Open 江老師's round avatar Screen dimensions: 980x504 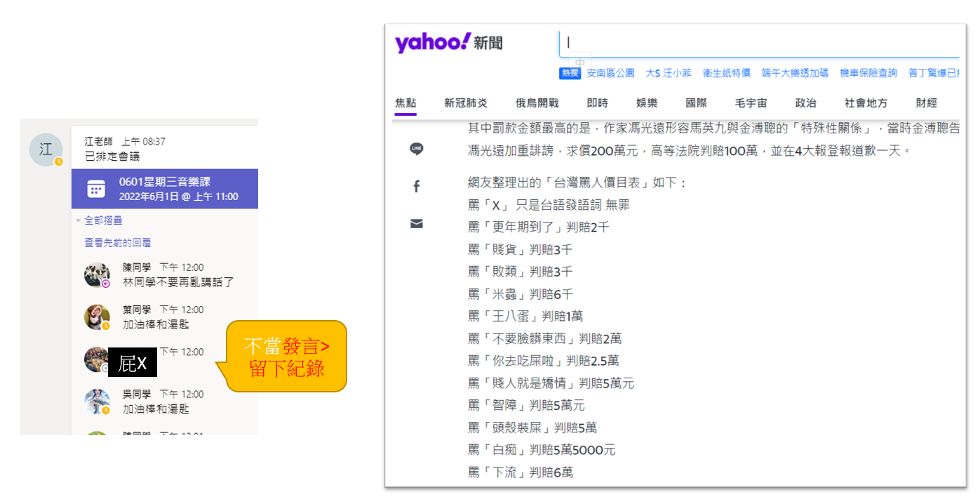pyautogui.click(x=46, y=150)
